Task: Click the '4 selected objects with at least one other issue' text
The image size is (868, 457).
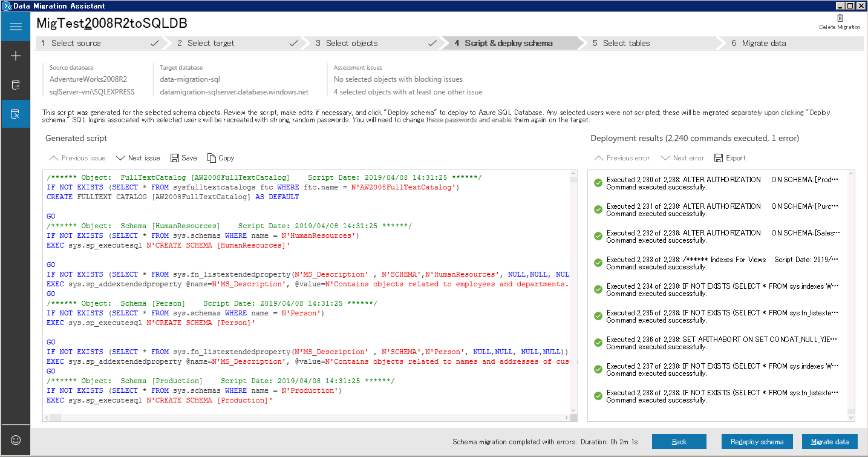Action: pos(408,92)
